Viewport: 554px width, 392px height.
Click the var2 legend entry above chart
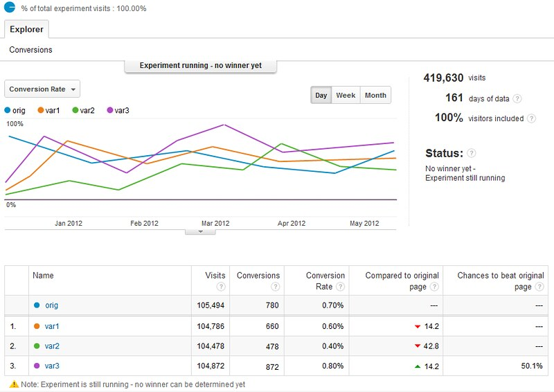click(84, 110)
